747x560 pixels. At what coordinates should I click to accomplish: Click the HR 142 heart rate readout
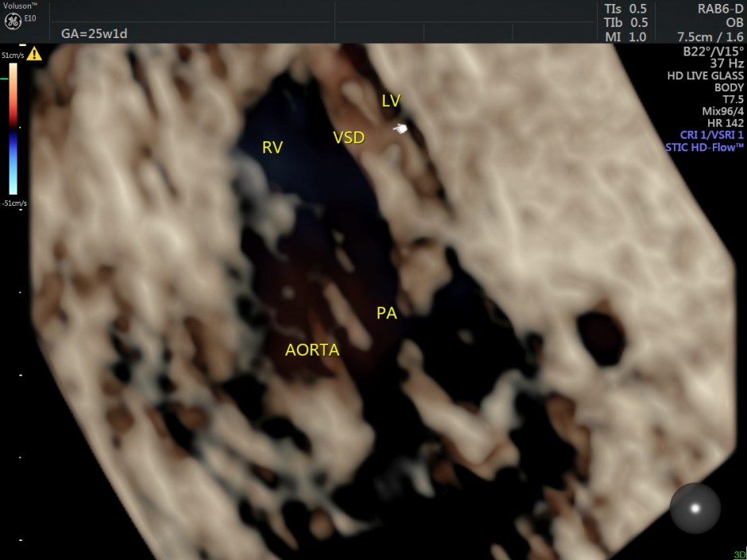point(725,123)
